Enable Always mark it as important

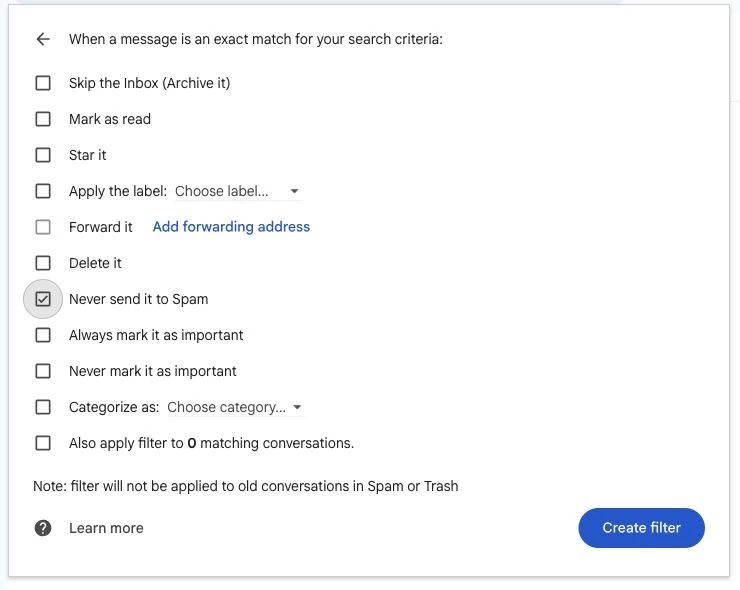pos(43,335)
